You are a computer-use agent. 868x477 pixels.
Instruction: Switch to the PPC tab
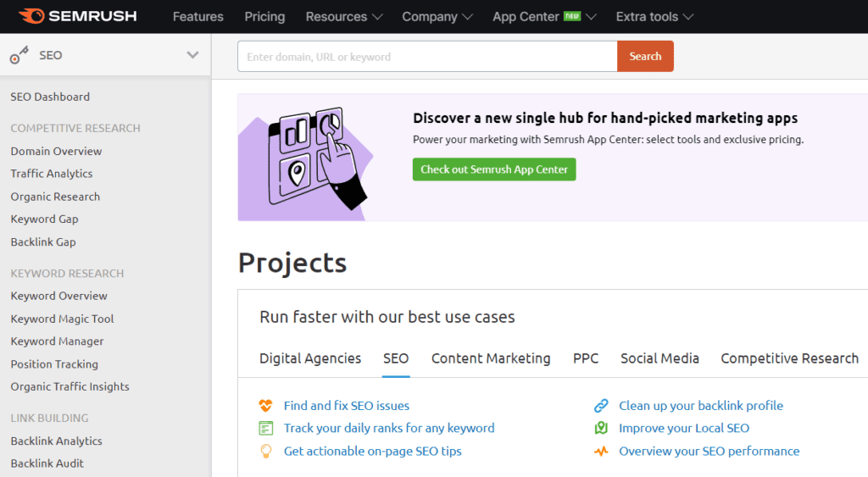[586, 358]
